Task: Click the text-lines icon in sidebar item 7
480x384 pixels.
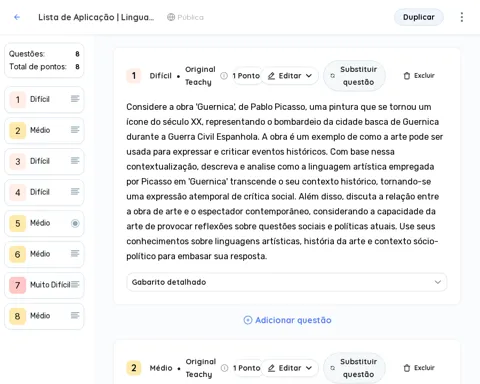Action: click(75, 285)
